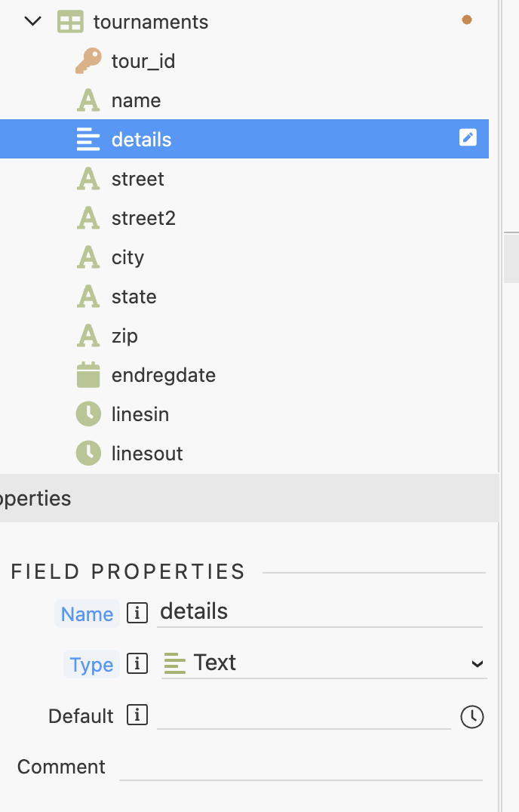Click the Name field containing details
Screen dimensions: 519x812
tap(320, 613)
